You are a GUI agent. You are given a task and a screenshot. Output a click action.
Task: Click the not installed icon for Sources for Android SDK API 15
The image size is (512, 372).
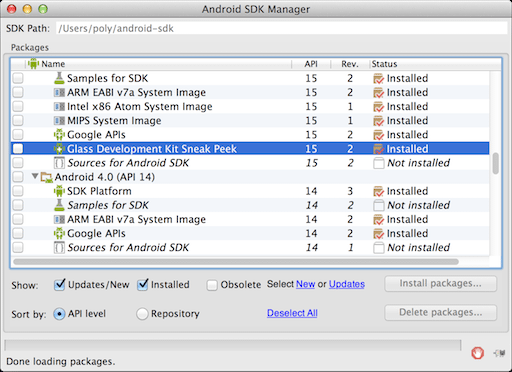point(379,163)
